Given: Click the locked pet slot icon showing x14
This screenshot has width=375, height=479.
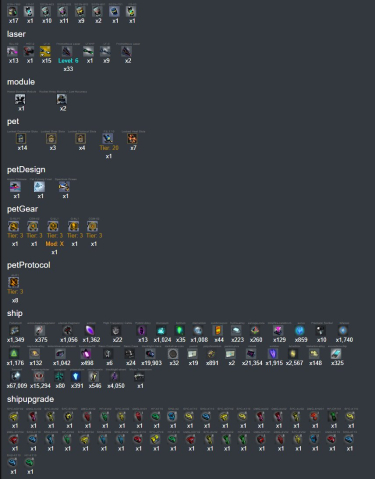Looking at the screenshot, I should 21,138.
